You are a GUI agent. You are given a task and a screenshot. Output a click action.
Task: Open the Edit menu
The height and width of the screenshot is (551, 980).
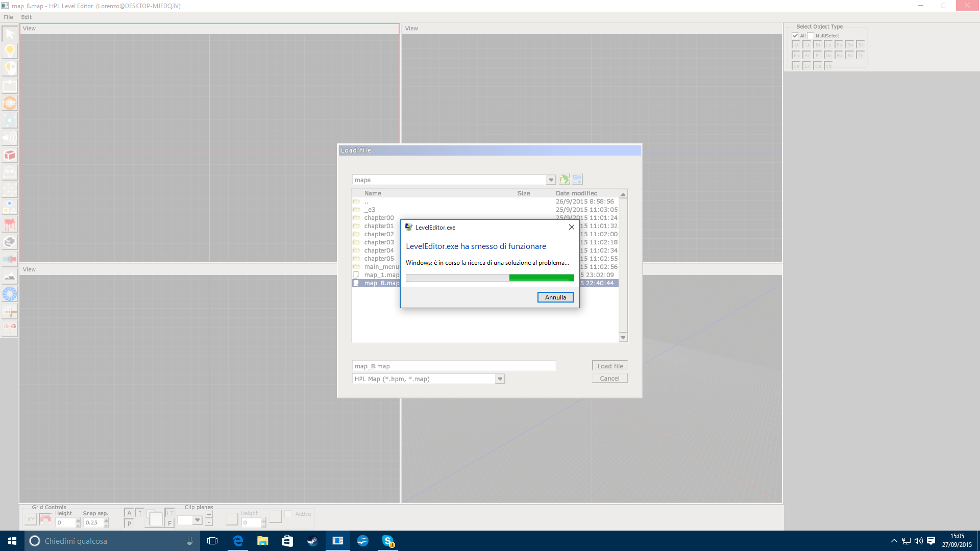26,17
